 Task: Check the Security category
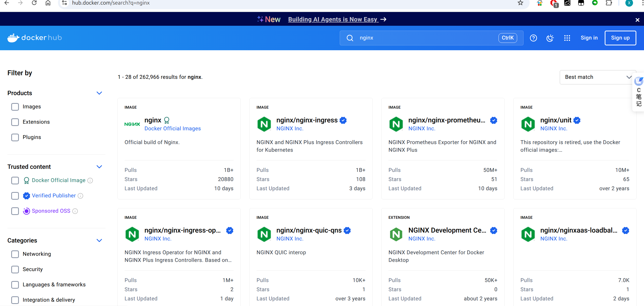(15, 270)
